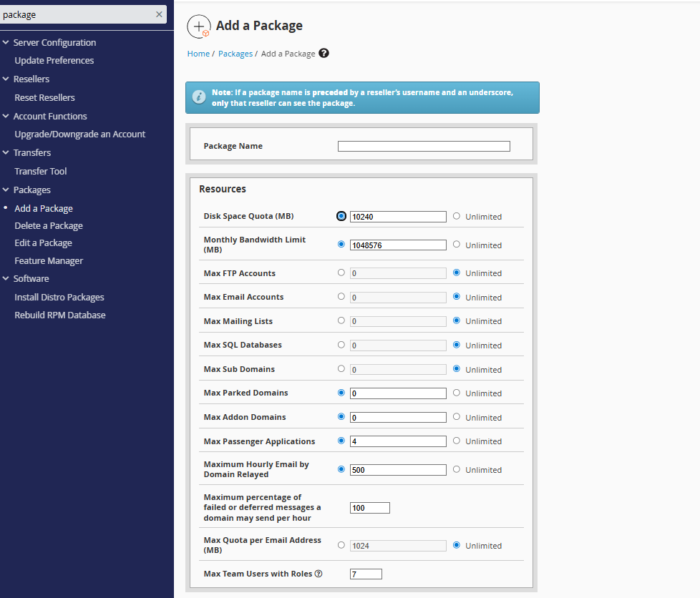Collapse the Software sidebar section
Image resolution: width=700 pixels, height=598 pixels.
coord(6,279)
